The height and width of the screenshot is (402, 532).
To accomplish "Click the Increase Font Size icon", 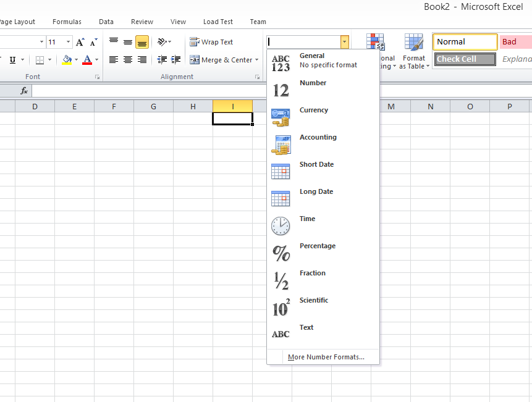I will [80, 42].
